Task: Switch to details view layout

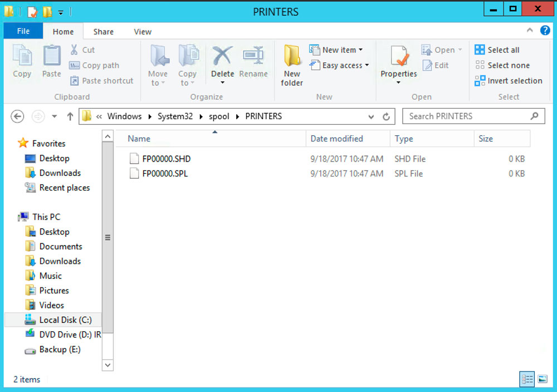Action: tap(527, 379)
